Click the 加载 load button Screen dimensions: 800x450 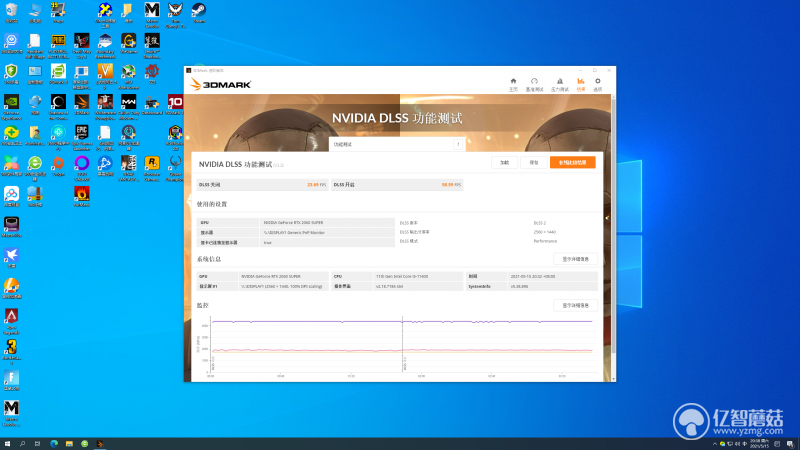pyautogui.click(x=504, y=162)
